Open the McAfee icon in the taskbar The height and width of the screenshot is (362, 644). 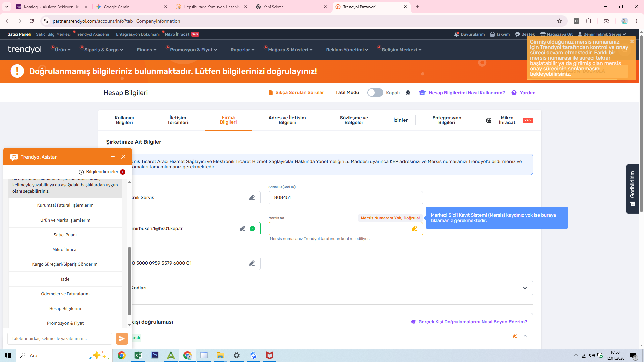point(270,355)
